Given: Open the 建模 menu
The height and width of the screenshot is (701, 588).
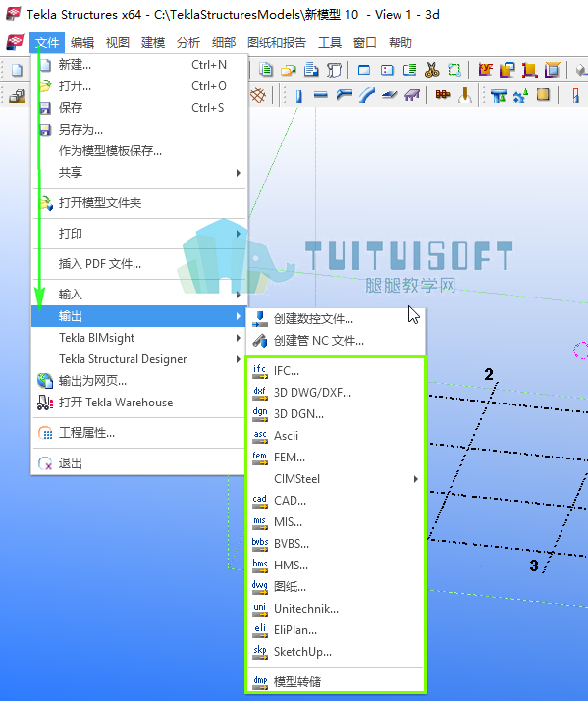Looking at the screenshot, I should tap(153, 43).
